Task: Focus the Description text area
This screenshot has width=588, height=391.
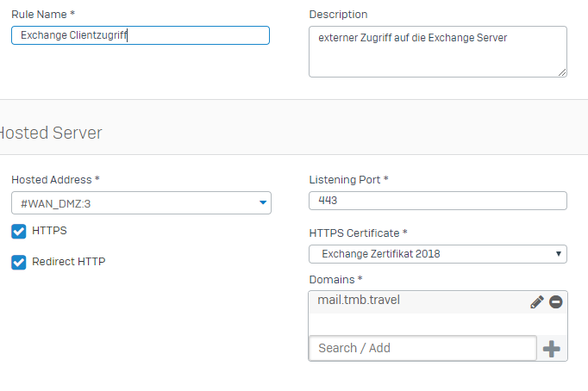Action: coord(438,52)
